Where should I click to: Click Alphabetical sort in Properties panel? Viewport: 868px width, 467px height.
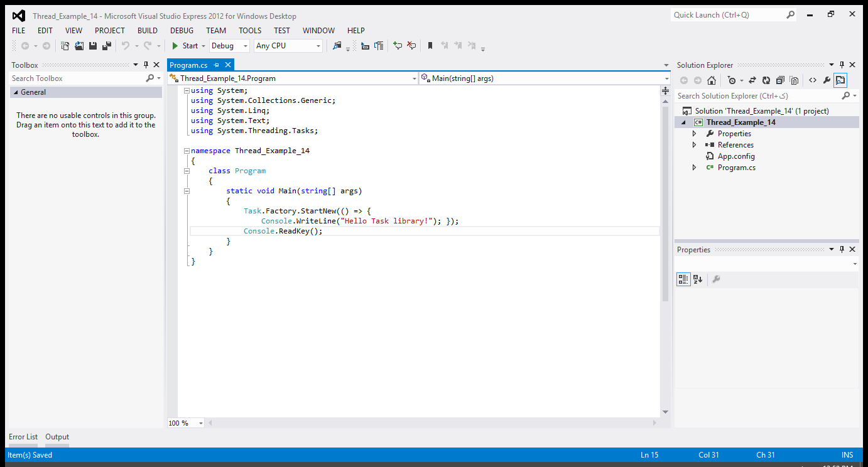(x=698, y=279)
